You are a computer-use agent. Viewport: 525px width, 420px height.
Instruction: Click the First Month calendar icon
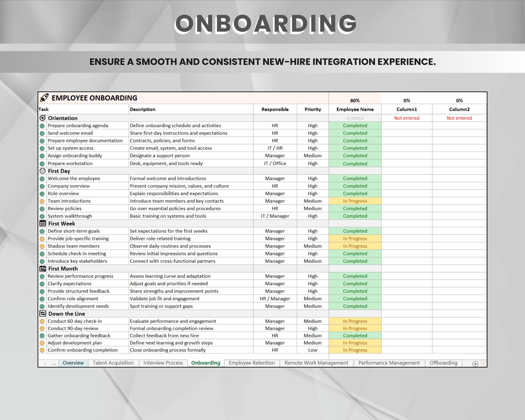pos(43,269)
